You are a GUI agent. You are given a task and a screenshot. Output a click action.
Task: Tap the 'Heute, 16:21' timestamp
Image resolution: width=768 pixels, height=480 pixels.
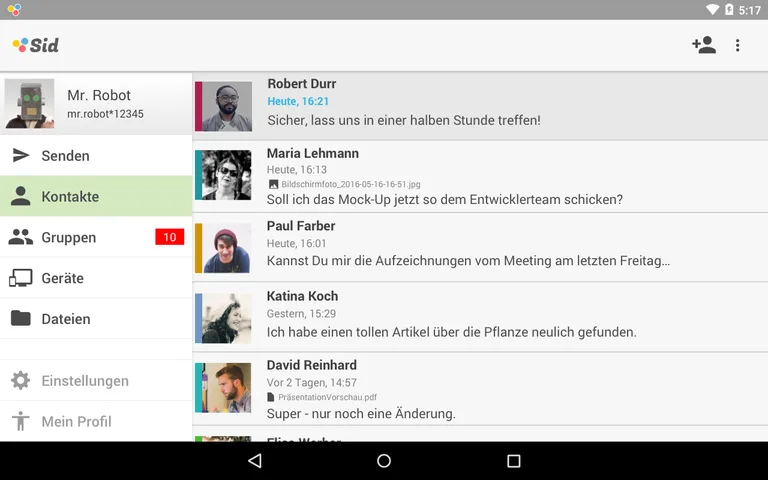tap(298, 101)
